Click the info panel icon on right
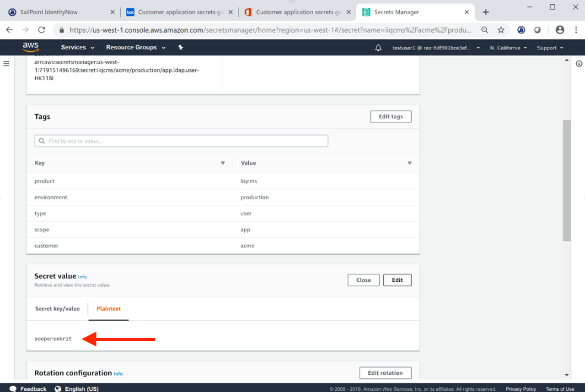Image resolution: width=585 pixels, height=392 pixels. tap(578, 64)
